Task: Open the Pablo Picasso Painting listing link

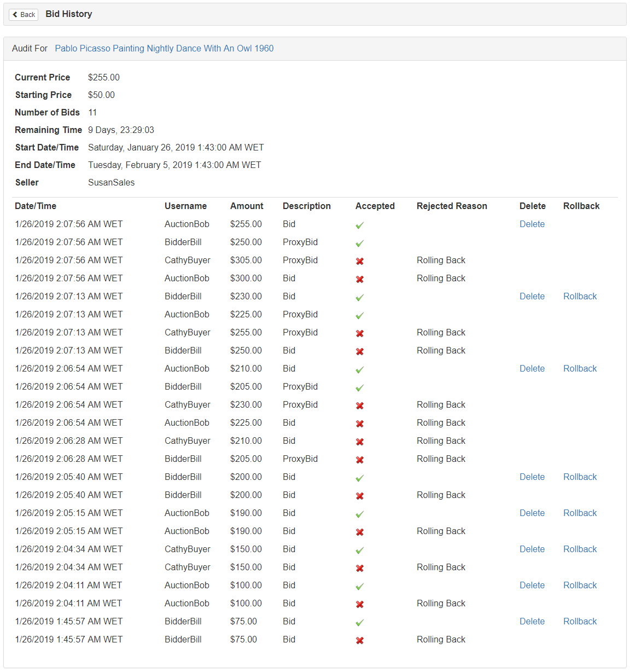Action: coord(164,48)
